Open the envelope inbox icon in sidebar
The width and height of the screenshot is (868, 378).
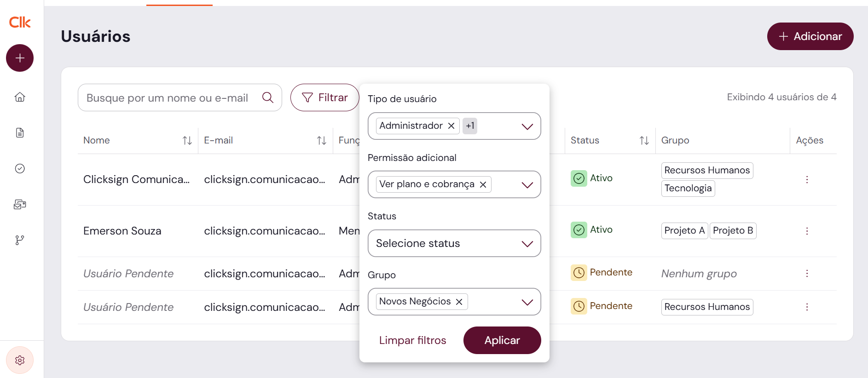[20, 205]
